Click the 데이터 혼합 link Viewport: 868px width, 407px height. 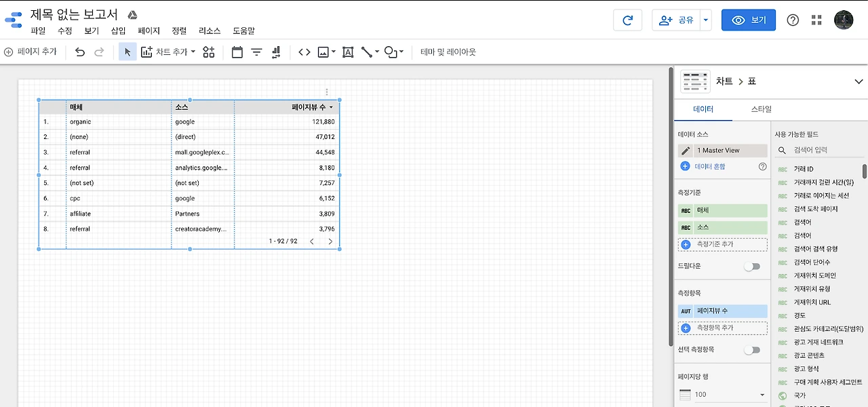point(710,166)
